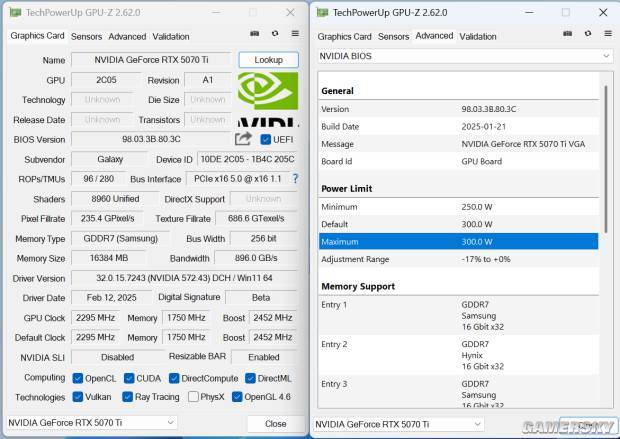Select the Message row in General section
The image size is (620, 439).
click(459, 144)
